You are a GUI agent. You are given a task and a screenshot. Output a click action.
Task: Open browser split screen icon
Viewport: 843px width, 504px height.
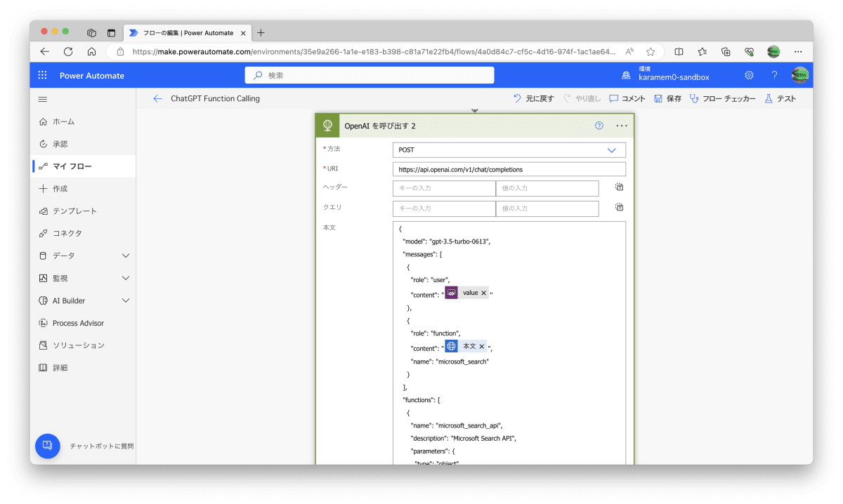coord(679,51)
